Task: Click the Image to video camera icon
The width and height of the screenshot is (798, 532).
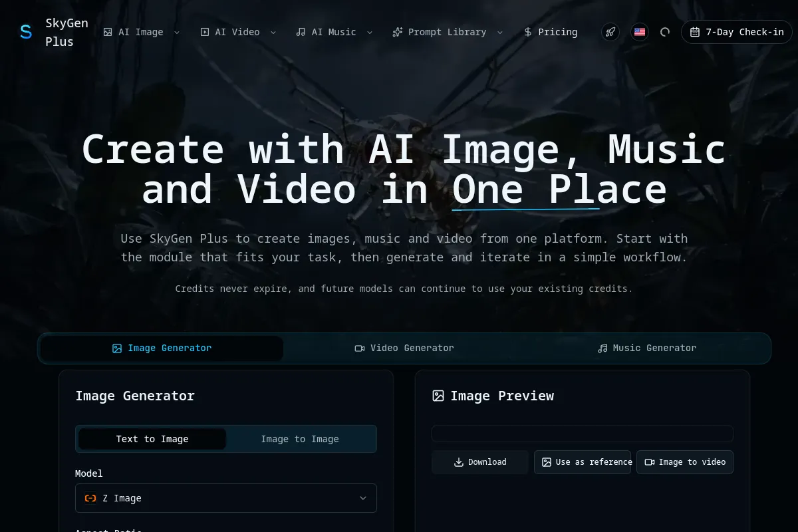Action: (x=650, y=462)
